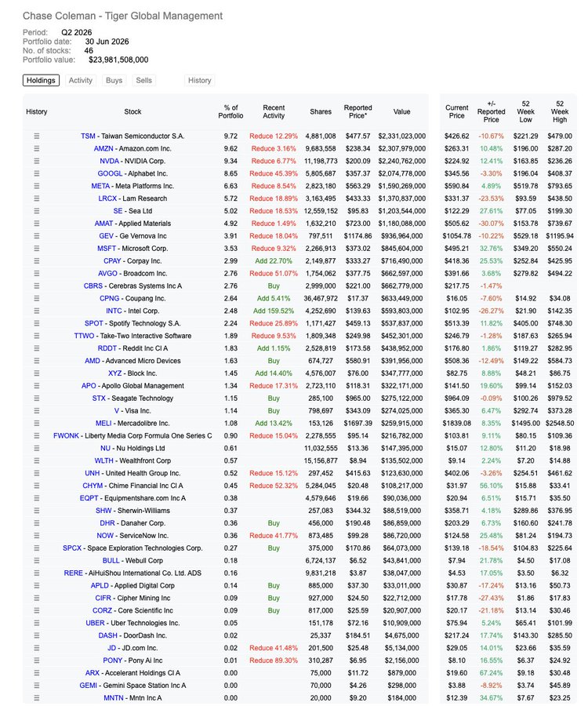Open history icon for INTC row
The height and width of the screenshot is (706, 588).
click(36, 311)
